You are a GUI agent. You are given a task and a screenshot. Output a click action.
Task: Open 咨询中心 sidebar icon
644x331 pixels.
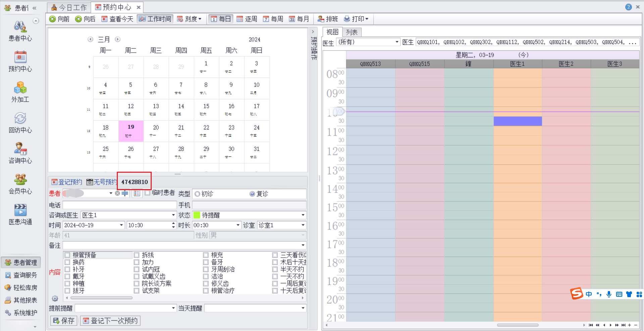click(20, 153)
